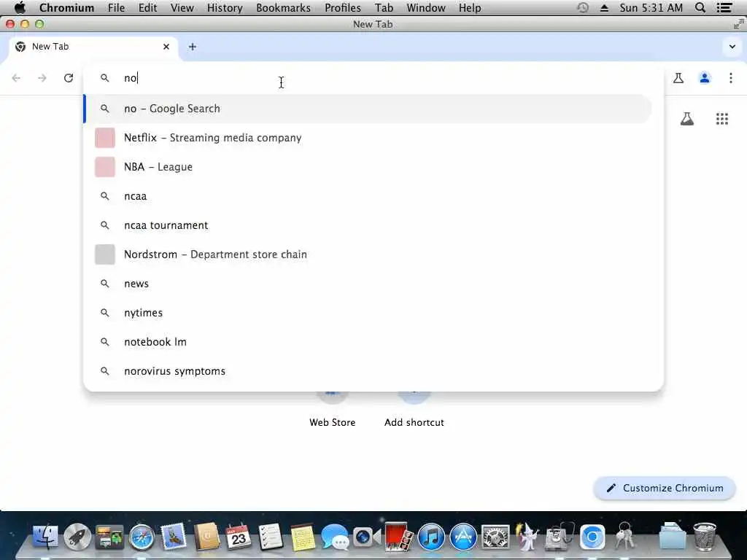Open FaceTime camera icon in dock
This screenshot has width=747, height=560.
pyautogui.click(x=367, y=537)
